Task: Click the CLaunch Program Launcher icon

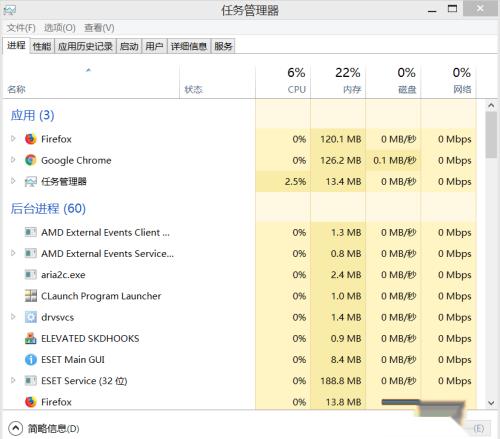Action: pos(31,296)
